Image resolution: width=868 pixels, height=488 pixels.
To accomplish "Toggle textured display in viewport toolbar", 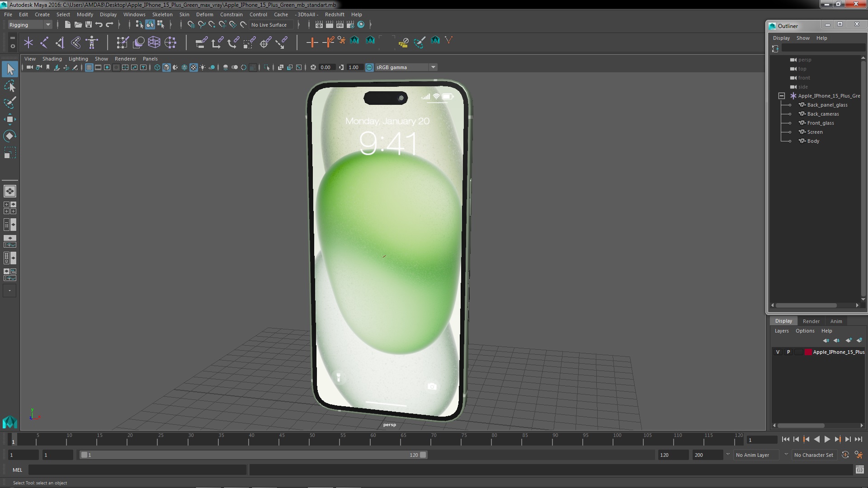I will click(193, 67).
